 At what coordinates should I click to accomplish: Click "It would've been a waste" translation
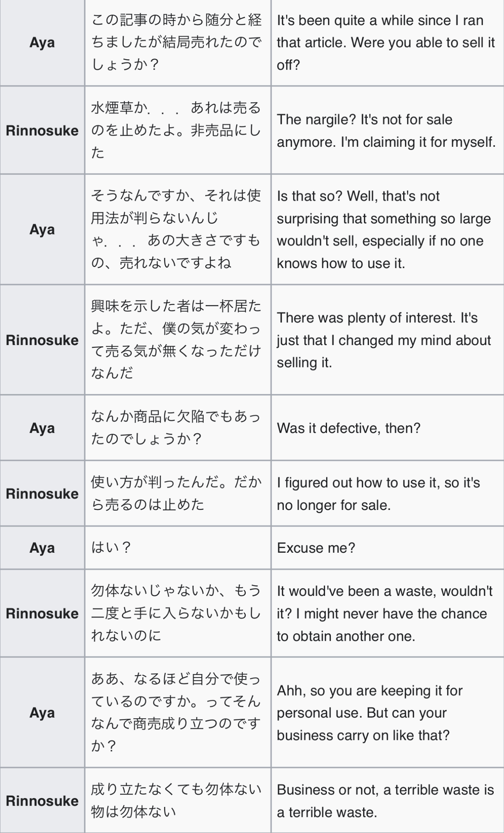click(x=385, y=613)
